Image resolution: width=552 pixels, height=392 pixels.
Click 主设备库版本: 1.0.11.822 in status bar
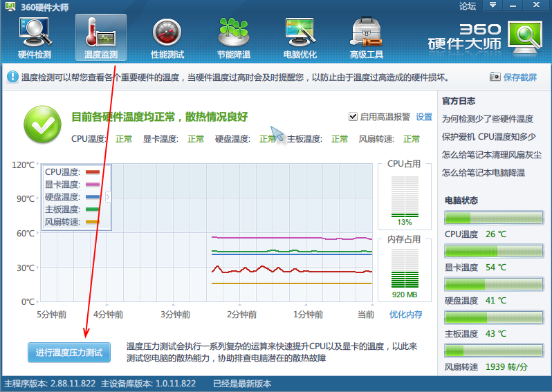(x=148, y=384)
